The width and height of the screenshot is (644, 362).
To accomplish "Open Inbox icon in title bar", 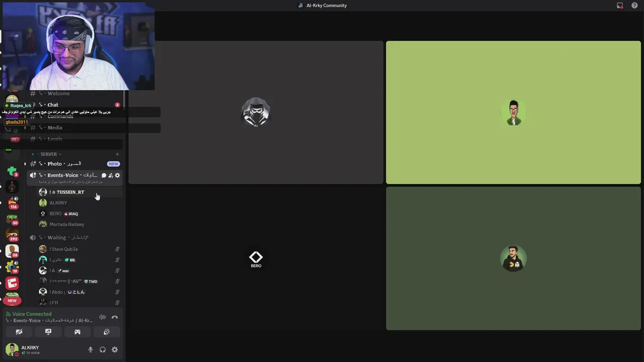I will 620,6.
